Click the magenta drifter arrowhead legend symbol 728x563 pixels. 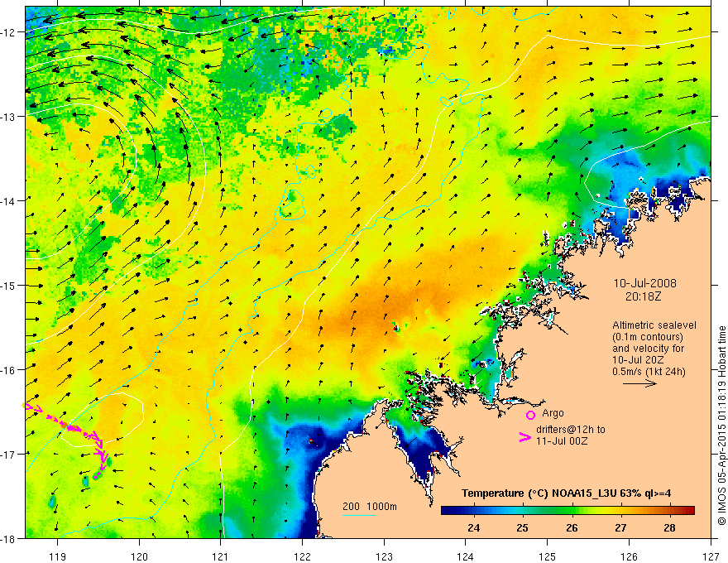[524, 437]
